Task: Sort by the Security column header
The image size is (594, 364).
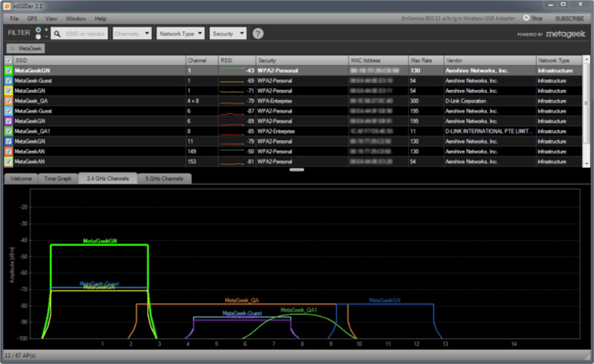Action: (x=302, y=61)
